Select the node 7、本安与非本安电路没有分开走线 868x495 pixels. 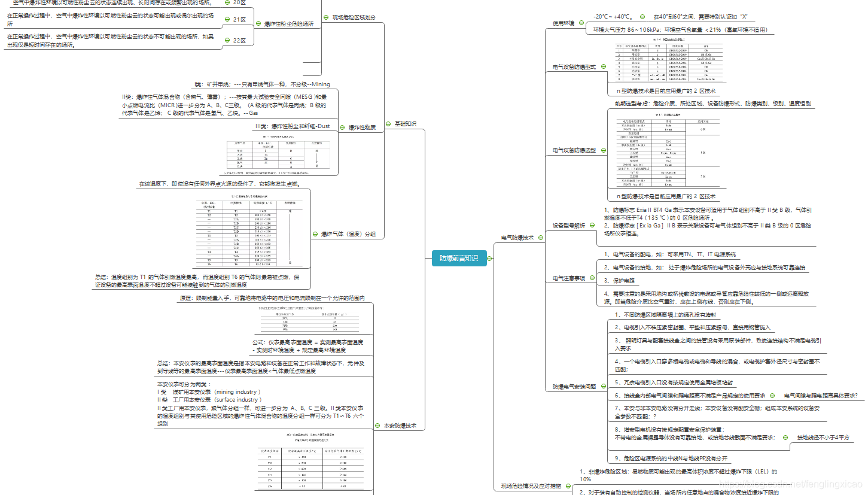pos(717,412)
